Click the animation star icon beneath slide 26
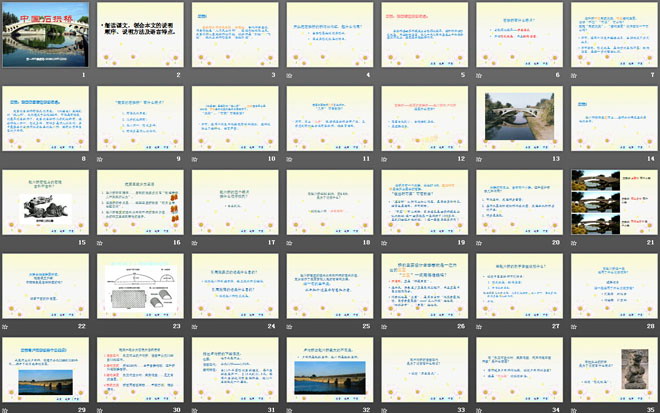This screenshot has width=660, height=413. (382, 326)
